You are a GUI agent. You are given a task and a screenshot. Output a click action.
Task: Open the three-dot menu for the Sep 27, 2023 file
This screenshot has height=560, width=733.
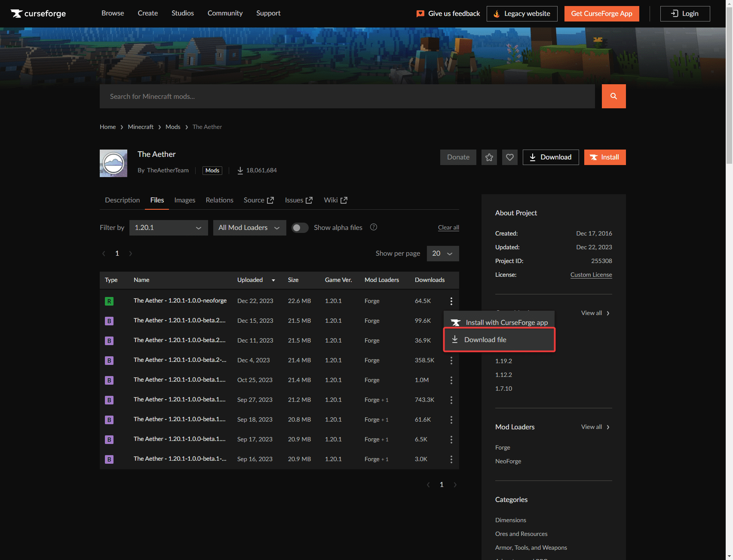click(x=451, y=400)
